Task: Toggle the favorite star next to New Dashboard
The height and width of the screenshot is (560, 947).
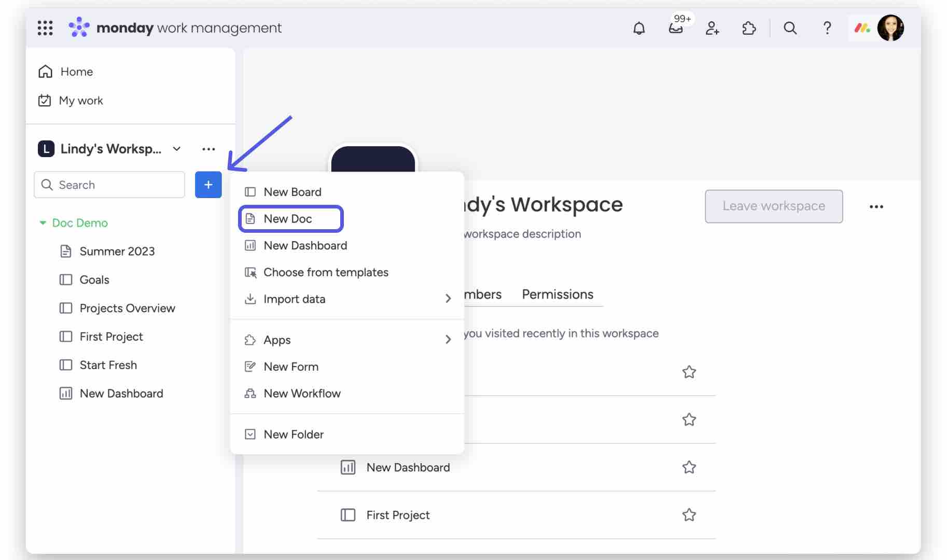Action: 689,467
